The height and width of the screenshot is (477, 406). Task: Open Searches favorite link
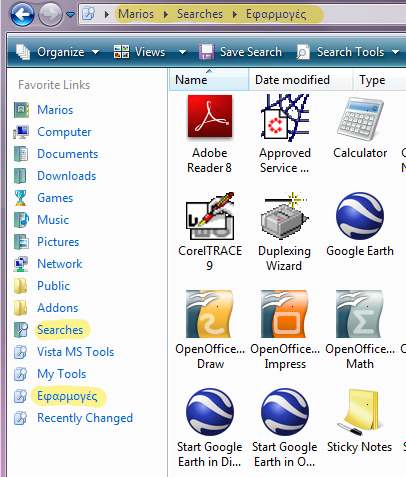click(60, 330)
